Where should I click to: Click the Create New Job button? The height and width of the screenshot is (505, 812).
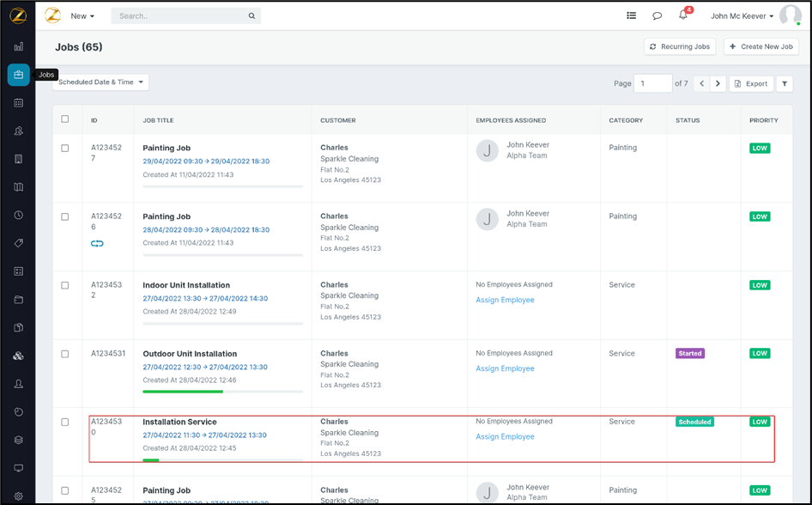761,46
